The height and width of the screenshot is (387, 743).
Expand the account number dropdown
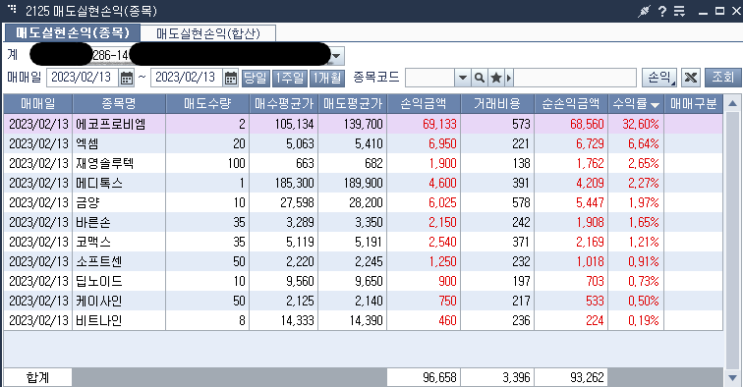(x=336, y=56)
